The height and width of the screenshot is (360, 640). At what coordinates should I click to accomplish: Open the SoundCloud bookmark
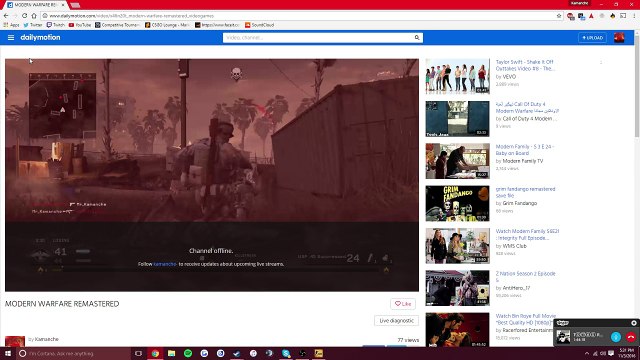(x=260, y=25)
